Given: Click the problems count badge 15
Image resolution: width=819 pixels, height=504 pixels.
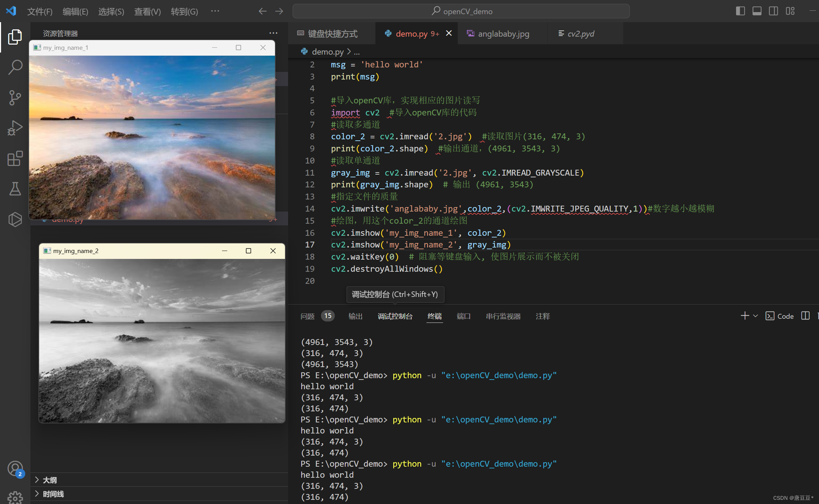Looking at the screenshot, I should click(328, 316).
